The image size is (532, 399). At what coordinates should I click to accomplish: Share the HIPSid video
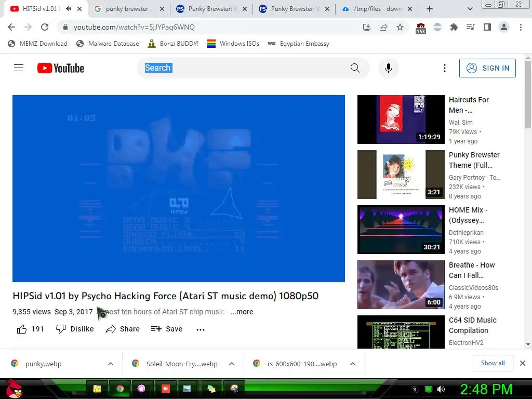[x=123, y=329]
